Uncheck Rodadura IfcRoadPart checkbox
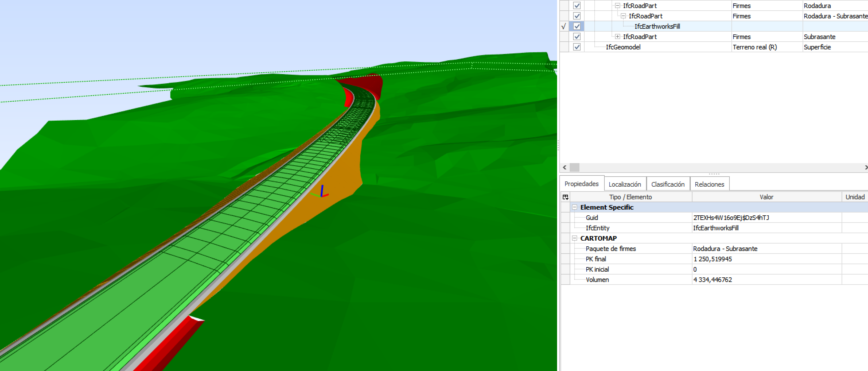Viewport: 868px width, 371px height. point(577,6)
